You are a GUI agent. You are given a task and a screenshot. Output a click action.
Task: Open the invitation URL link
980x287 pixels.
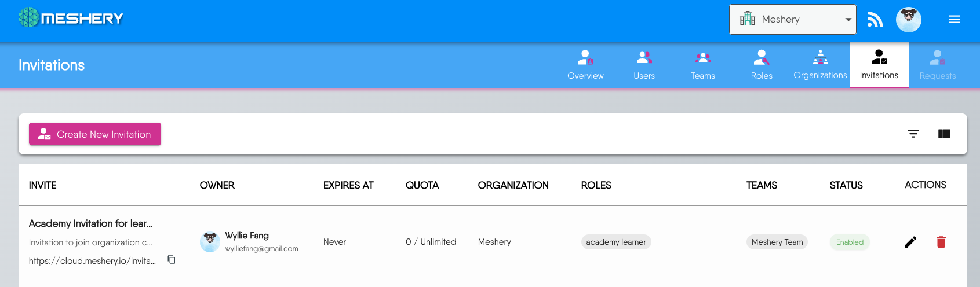[92, 261]
